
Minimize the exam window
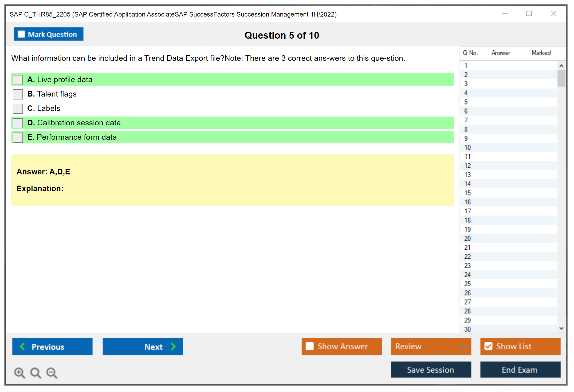(x=505, y=14)
